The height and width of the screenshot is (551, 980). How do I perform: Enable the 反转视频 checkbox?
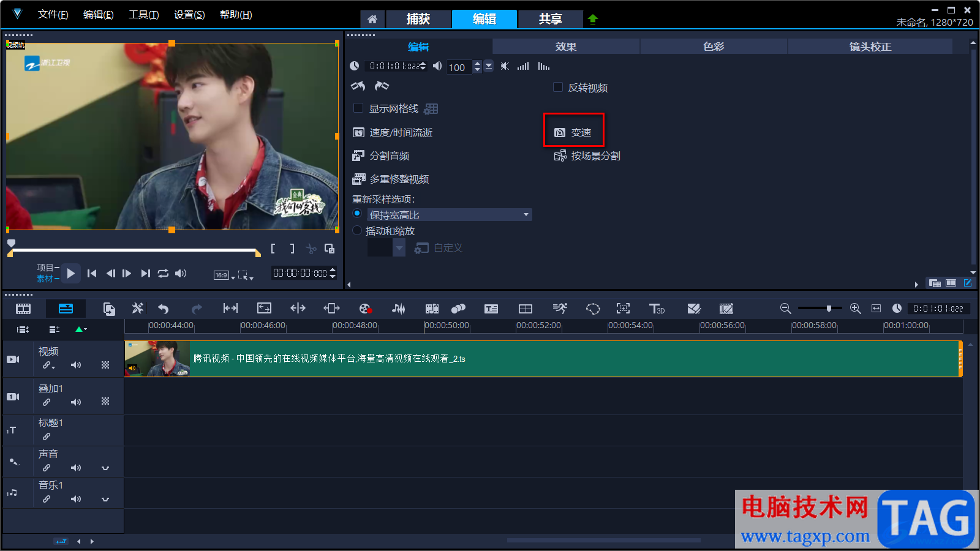click(558, 87)
